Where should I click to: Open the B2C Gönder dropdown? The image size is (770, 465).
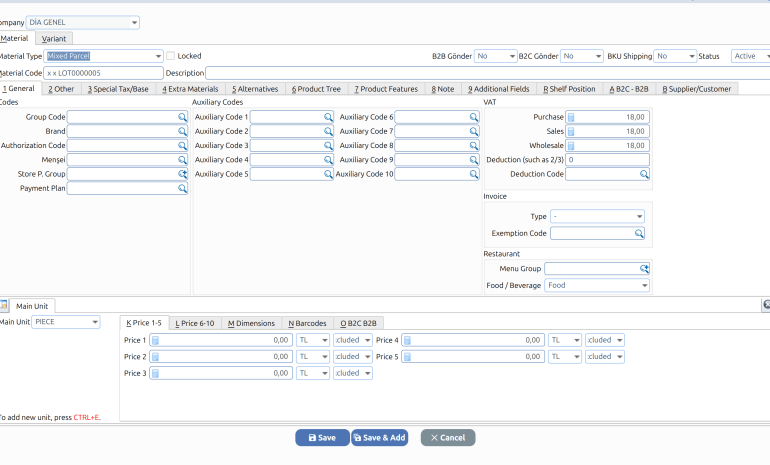point(581,56)
